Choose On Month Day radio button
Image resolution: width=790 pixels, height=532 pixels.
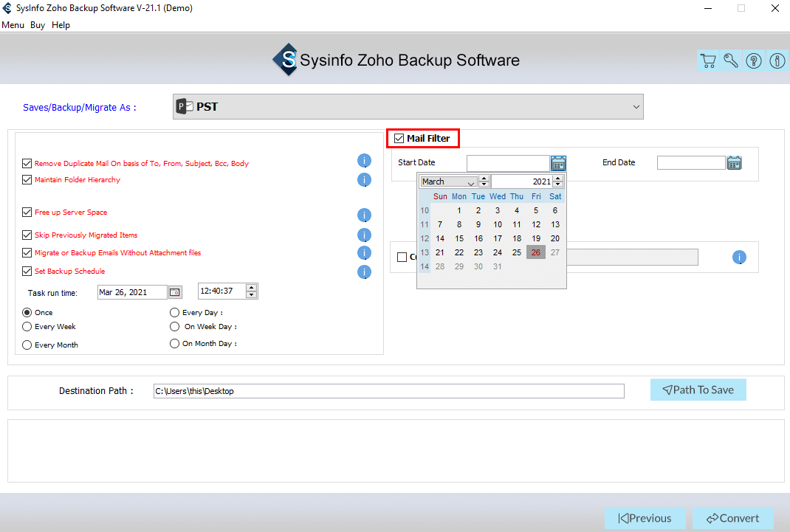[175, 344]
